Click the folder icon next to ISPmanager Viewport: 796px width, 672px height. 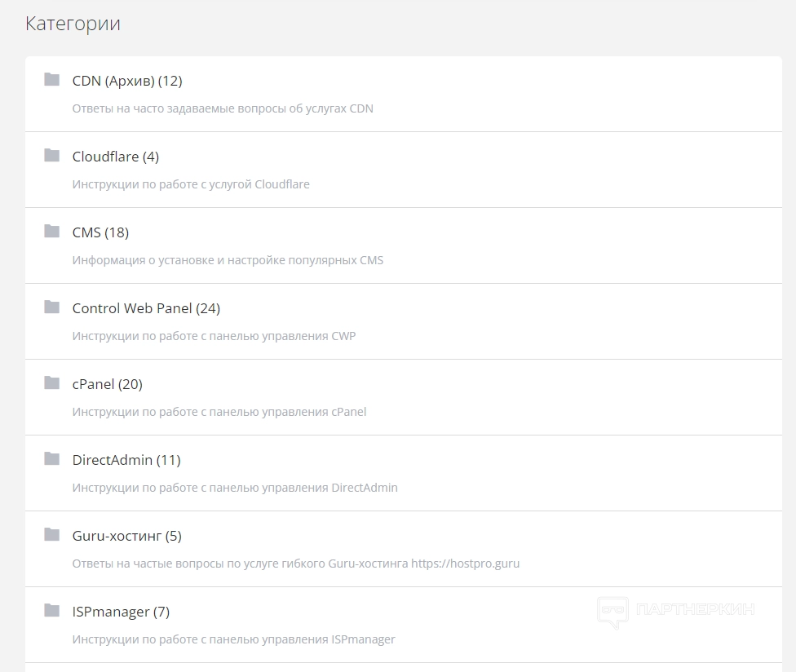click(x=52, y=611)
